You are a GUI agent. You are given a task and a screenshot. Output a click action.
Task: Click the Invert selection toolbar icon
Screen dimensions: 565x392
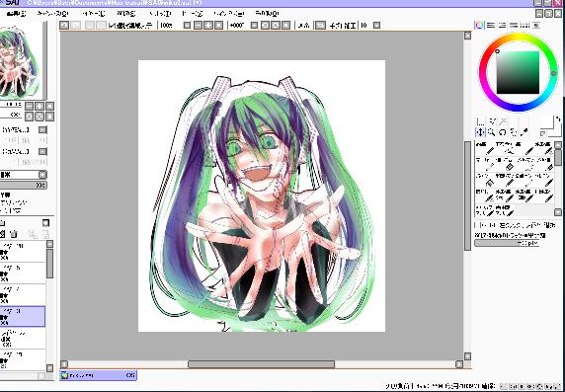[x=102, y=26]
